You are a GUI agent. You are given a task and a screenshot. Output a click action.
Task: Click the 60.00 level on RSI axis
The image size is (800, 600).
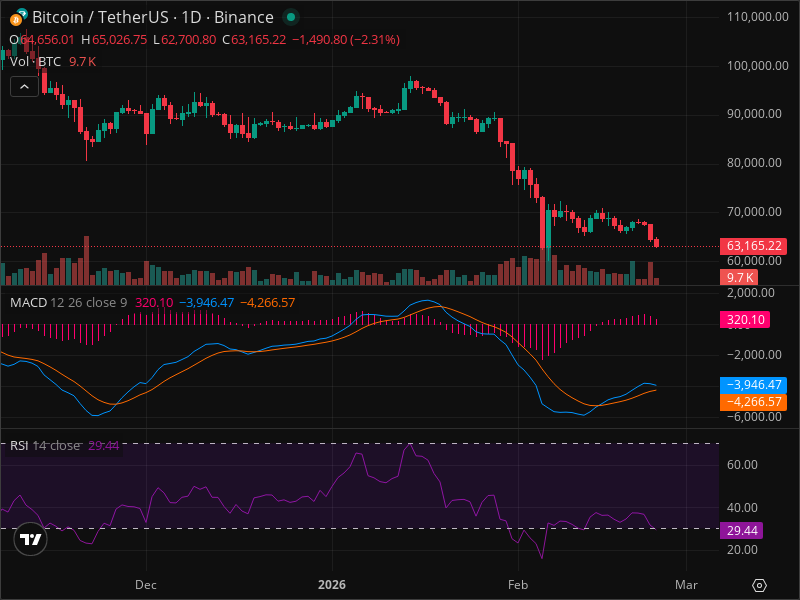(x=742, y=465)
